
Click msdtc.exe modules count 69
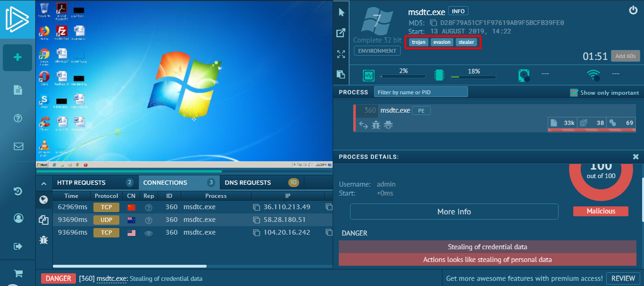621,123
